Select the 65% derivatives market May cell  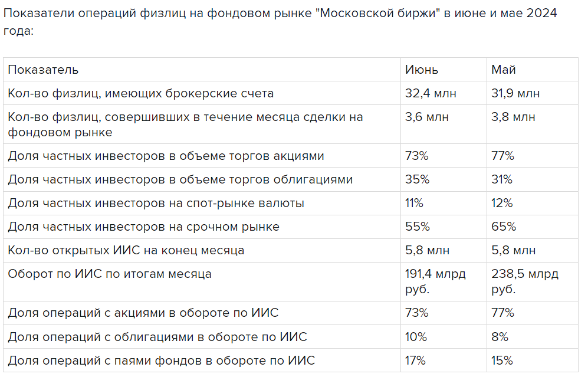point(504,227)
